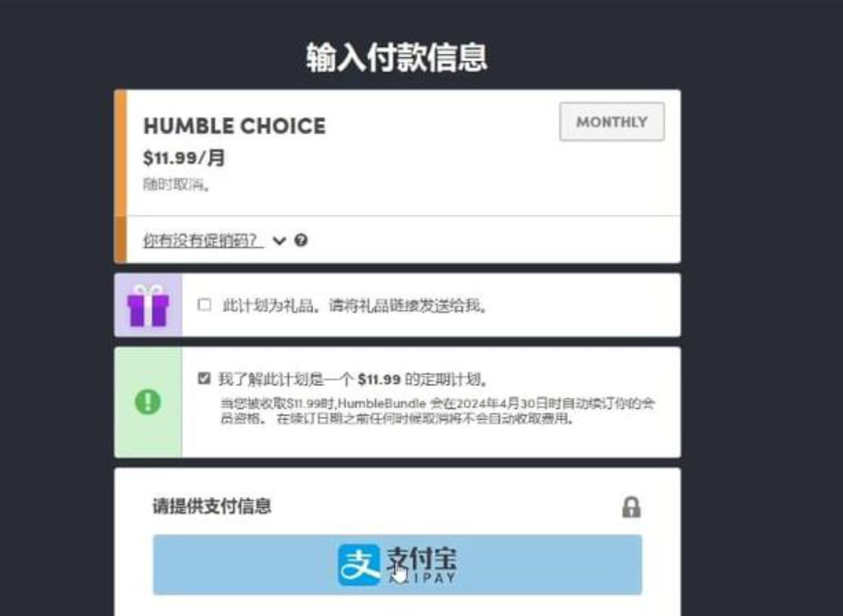Enable the gift plan checkbox

205,305
